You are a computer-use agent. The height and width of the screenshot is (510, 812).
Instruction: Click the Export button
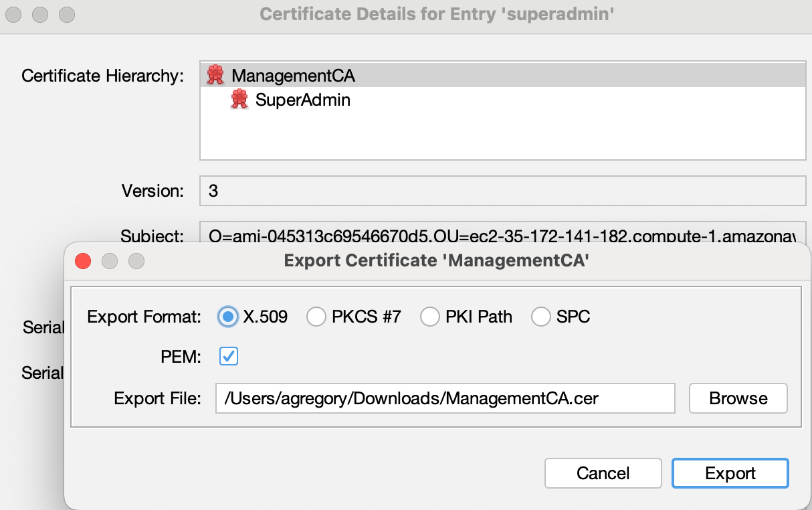pyautogui.click(x=730, y=473)
